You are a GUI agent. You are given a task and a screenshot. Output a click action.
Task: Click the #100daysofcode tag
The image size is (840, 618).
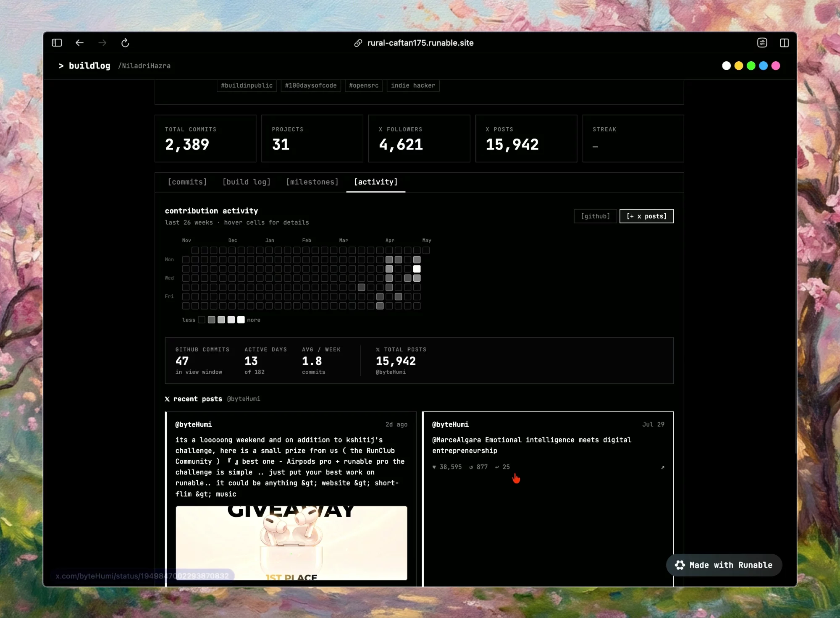[311, 86]
